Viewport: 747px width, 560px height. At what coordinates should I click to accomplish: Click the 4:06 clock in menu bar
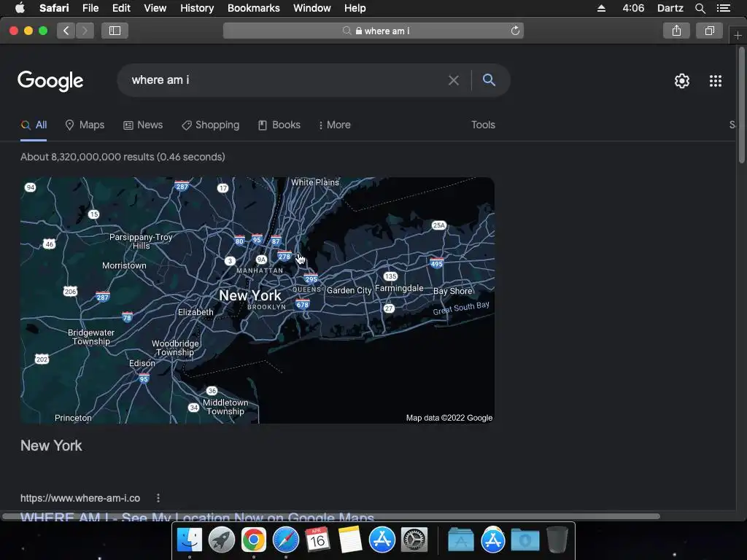coord(633,8)
